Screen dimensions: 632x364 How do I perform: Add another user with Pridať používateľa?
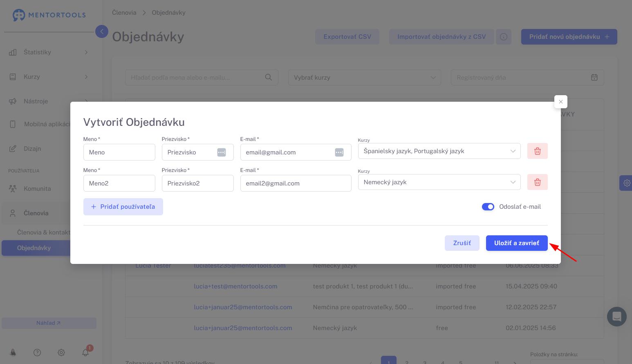(x=123, y=207)
